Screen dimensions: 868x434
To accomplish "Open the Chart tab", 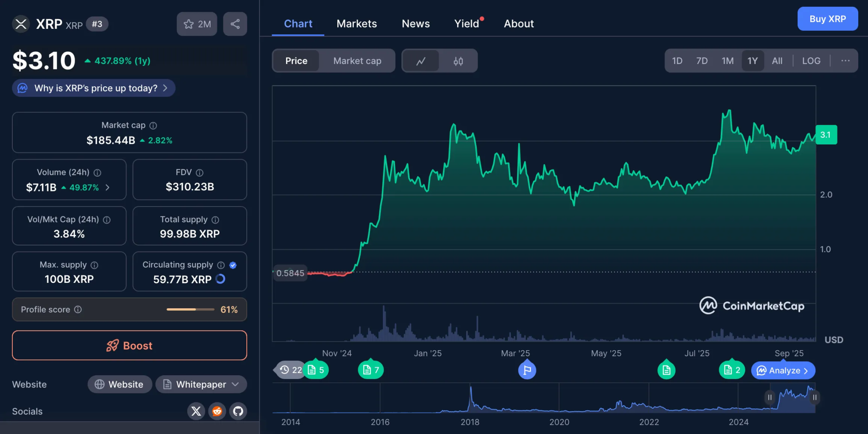I will (x=298, y=24).
